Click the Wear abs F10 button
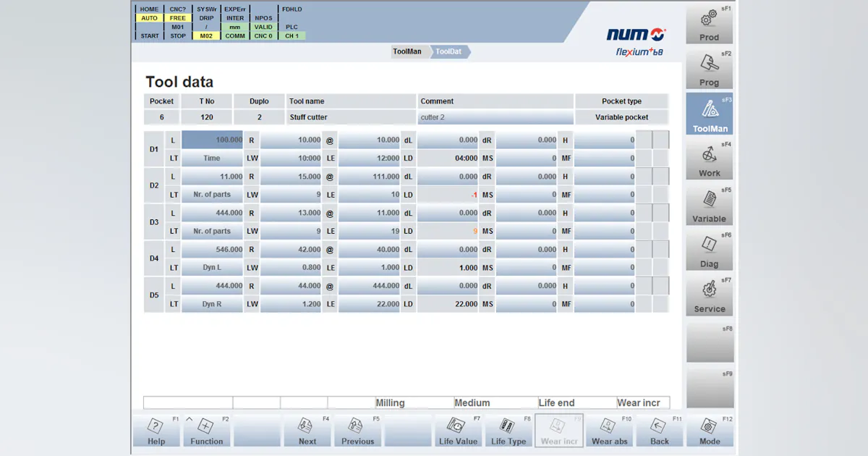The image size is (868, 456). [x=609, y=431]
